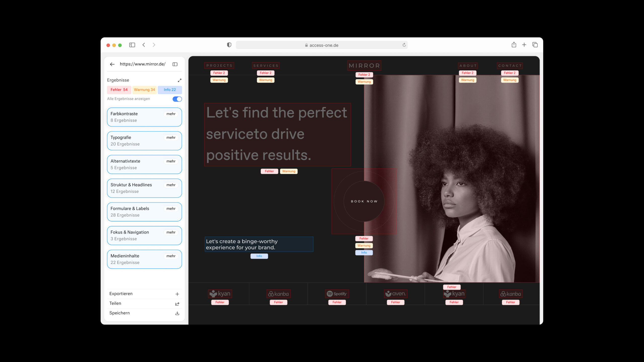644x362 pixels.
Task: Toggle the Alle Ergebnisse anzeigen switch
Action: (177, 99)
